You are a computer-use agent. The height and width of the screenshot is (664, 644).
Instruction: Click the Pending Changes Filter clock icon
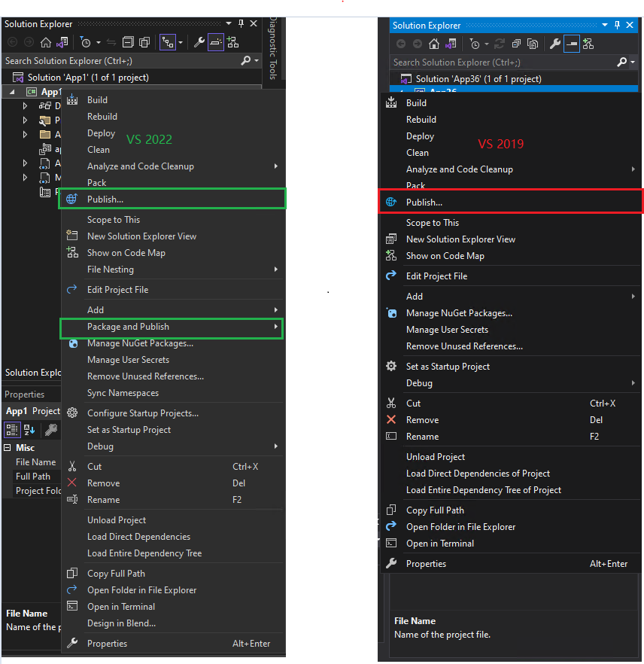point(85,41)
